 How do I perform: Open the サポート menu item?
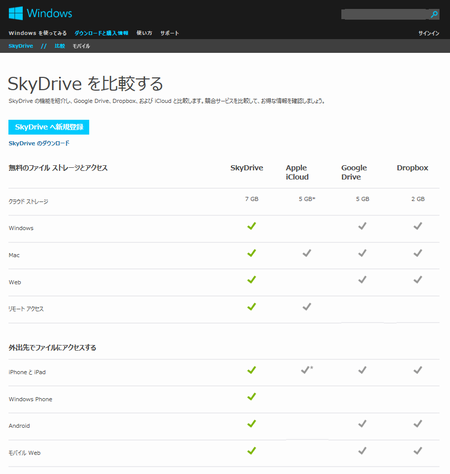coord(170,33)
